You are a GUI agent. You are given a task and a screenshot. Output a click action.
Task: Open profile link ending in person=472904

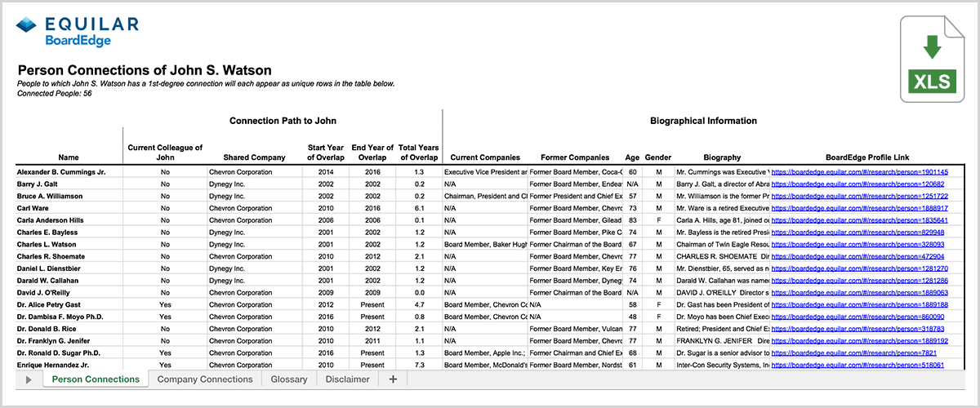(x=857, y=256)
